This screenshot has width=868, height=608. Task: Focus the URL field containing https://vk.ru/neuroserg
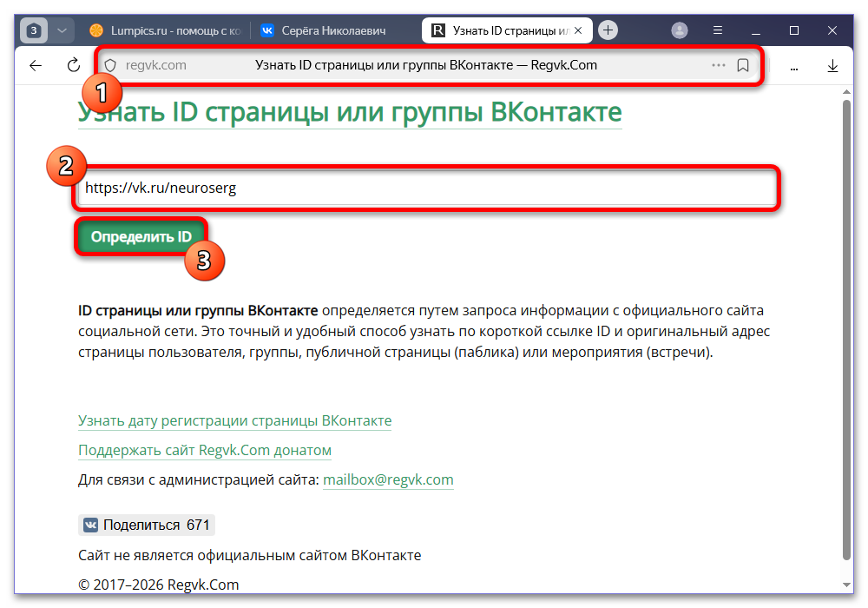pos(427,188)
